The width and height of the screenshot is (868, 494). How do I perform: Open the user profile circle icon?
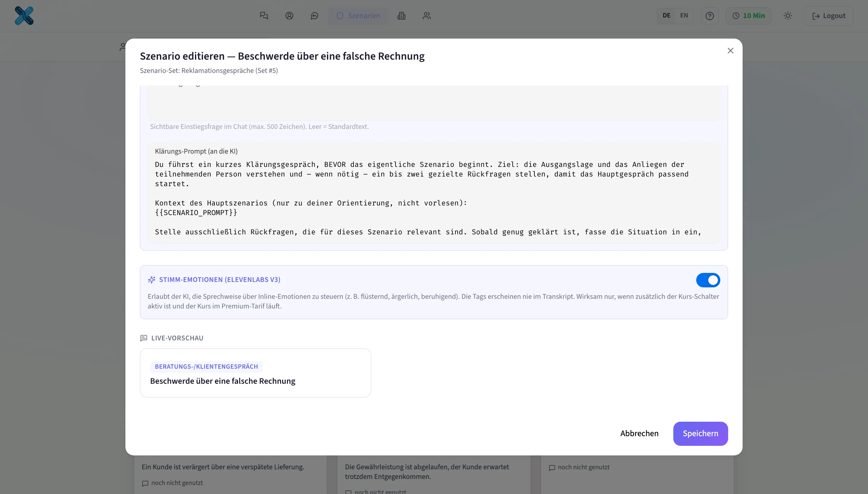289,16
